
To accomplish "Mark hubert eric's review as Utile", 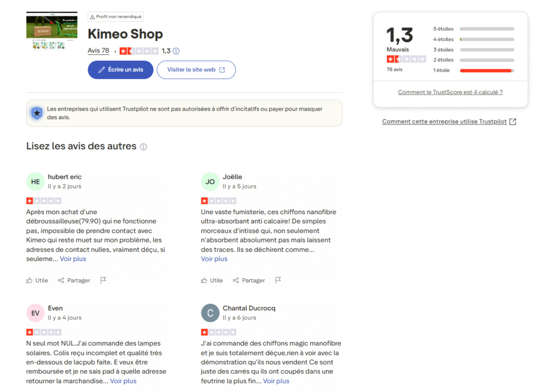I will point(37,280).
